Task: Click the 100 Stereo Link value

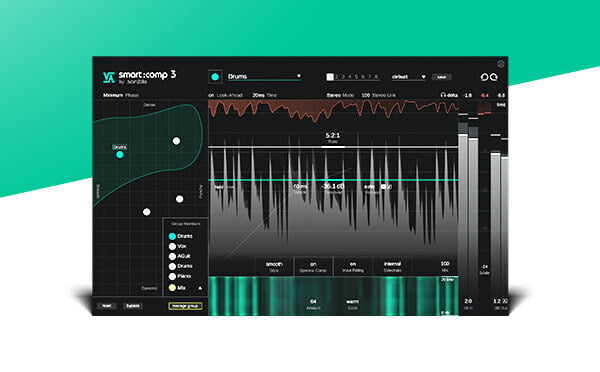Action: (x=365, y=95)
